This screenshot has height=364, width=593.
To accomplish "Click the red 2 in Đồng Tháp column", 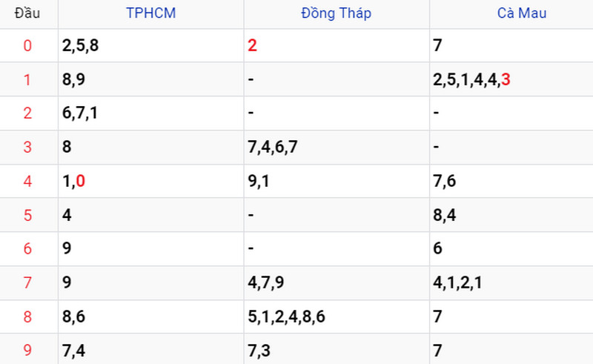I will pos(252,46).
